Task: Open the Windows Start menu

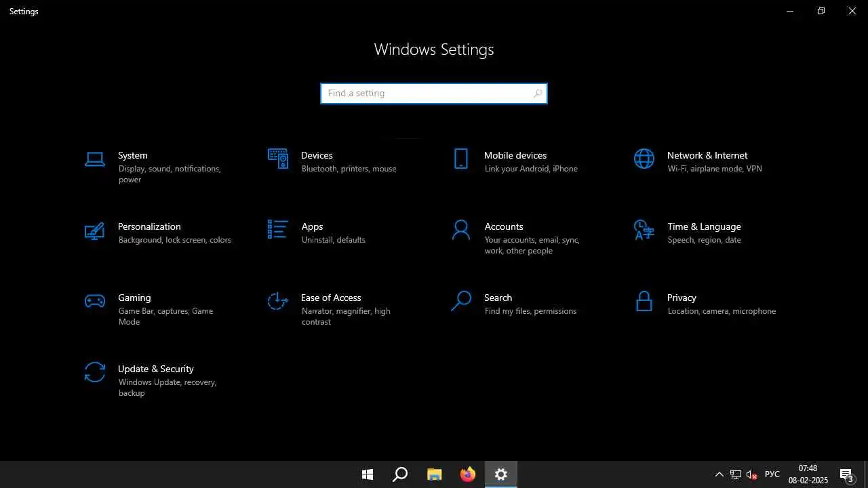Action: point(368,474)
